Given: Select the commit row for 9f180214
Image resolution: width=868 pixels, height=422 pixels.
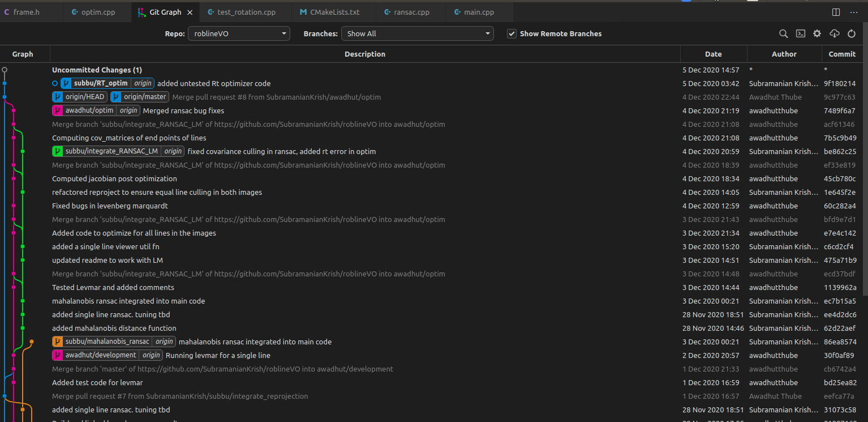Looking at the screenshot, I should tap(396, 83).
